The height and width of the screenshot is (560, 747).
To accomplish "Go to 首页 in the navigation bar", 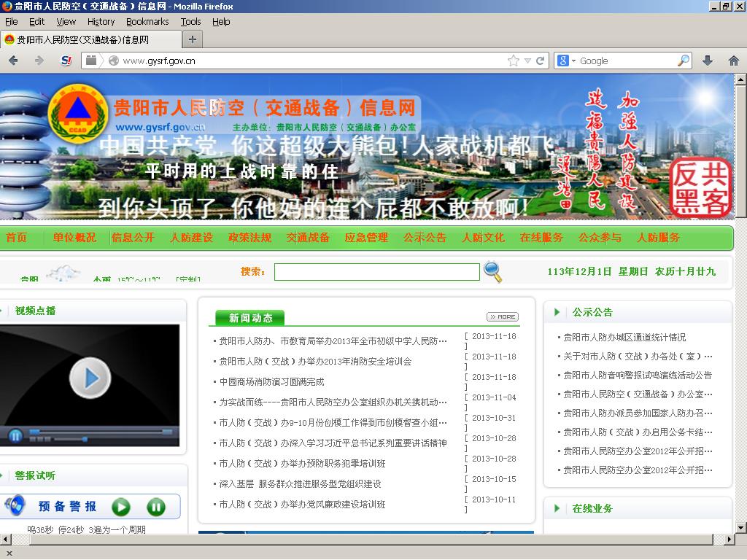I will pyautogui.click(x=16, y=237).
